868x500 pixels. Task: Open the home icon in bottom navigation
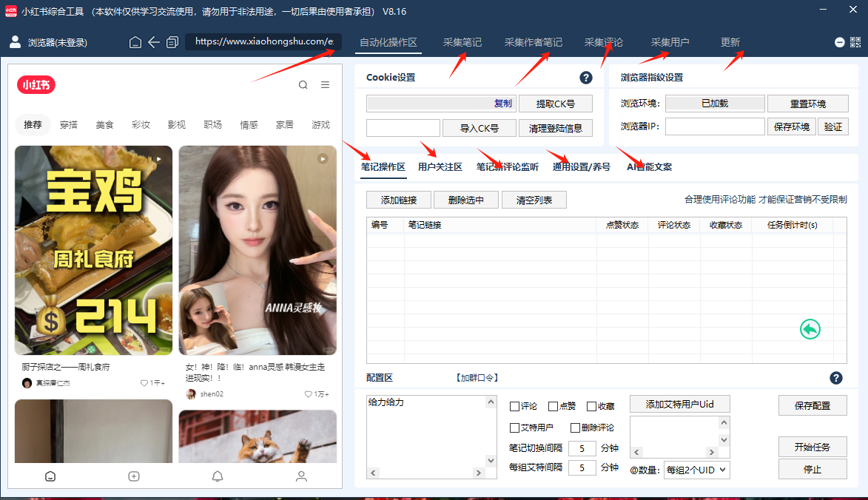[50, 476]
